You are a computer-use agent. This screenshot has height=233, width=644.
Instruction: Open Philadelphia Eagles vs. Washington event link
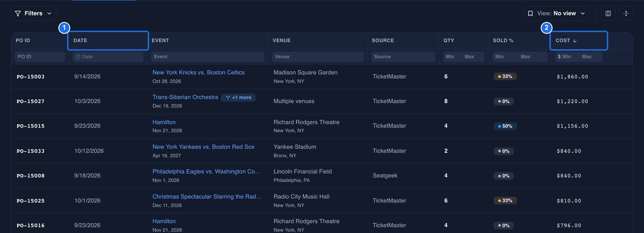[x=206, y=172]
